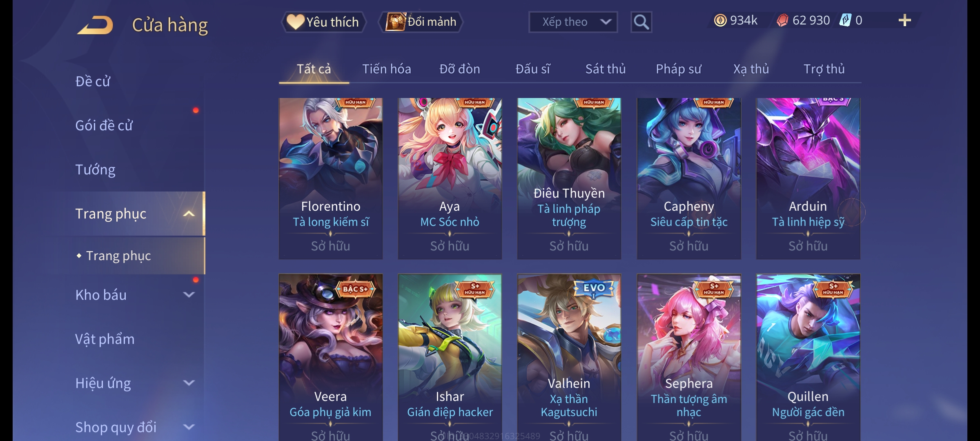The image size is (980, 441).
Task: Select the Pháp sư tab
Action: tap(678, 69)
